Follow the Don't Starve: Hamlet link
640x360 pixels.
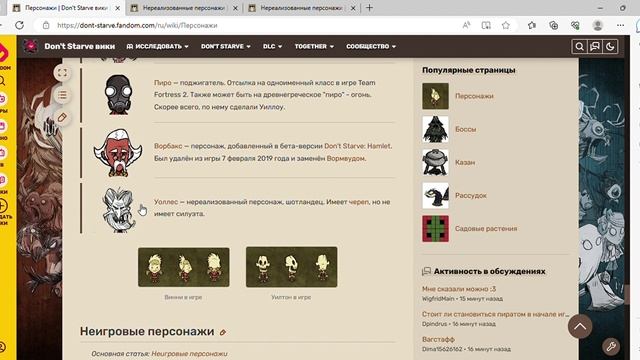[358, 146]
